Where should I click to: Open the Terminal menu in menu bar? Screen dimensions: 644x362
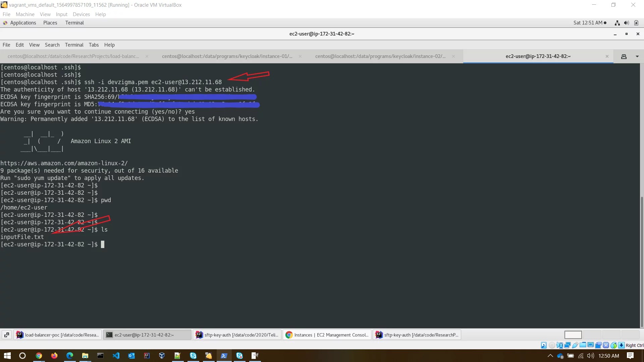(x=74, y=45)
